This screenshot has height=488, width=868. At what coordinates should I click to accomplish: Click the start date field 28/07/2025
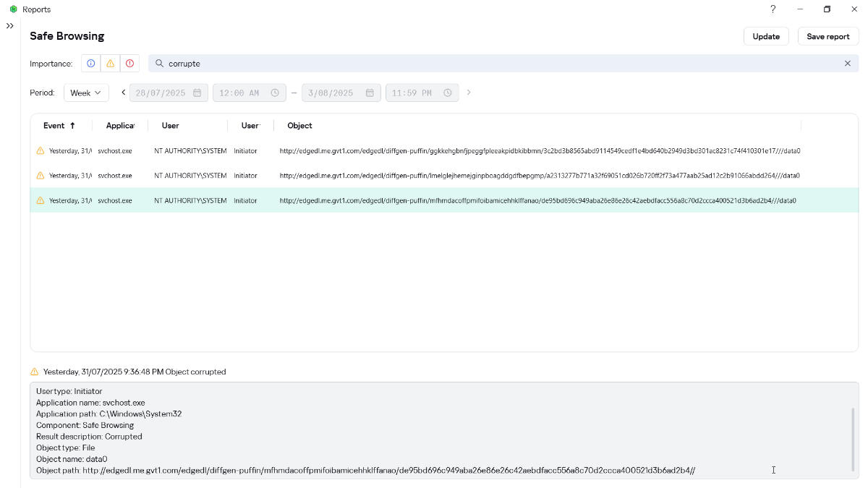point(169,93)
